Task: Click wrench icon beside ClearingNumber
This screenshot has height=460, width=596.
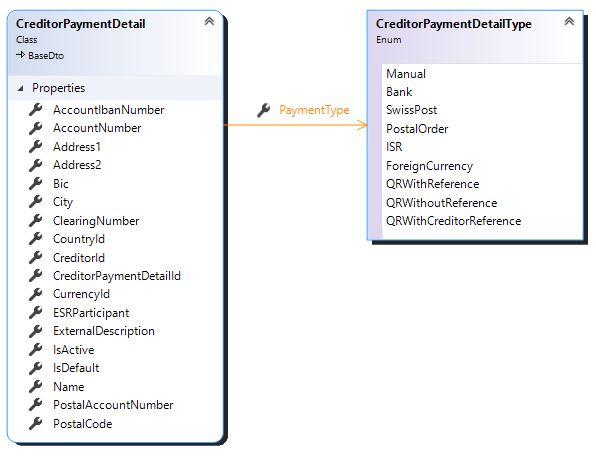Action: (x=36, y=220)
